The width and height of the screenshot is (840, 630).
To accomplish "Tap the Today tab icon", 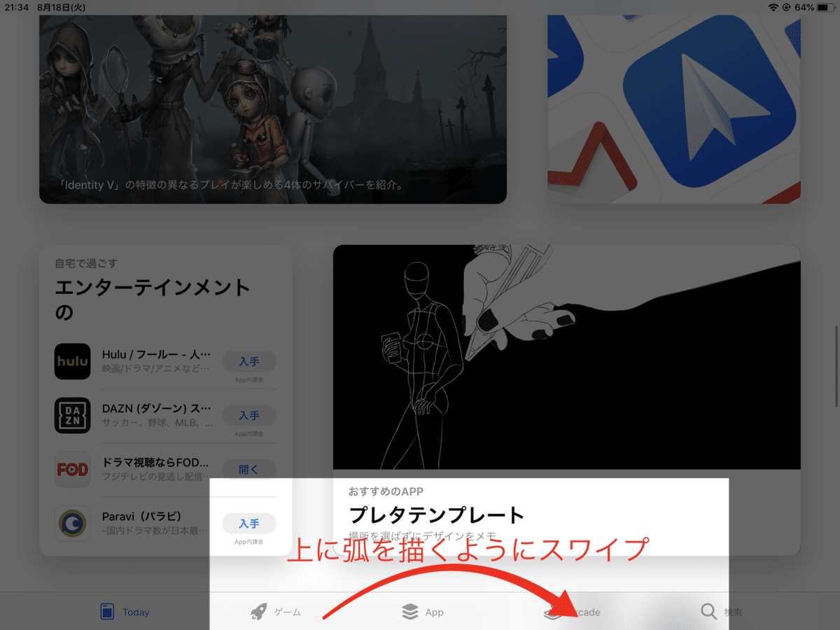I will (107, 612).
